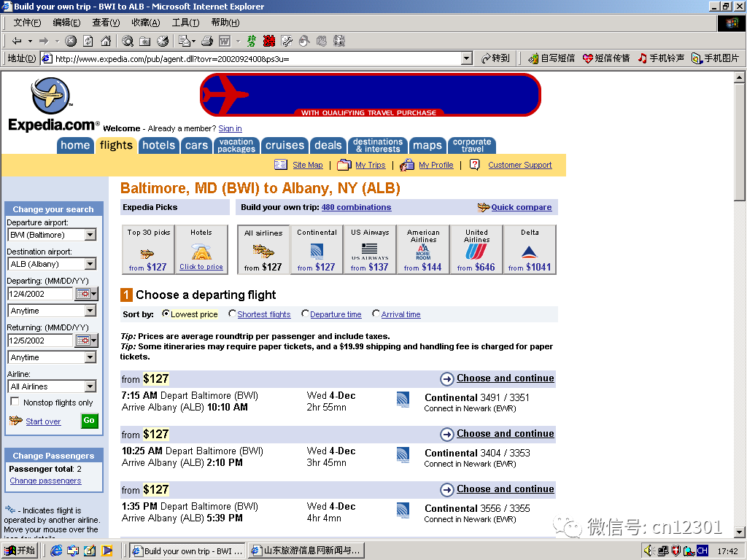Click the Departing date 12/4/2002 field
Screen dimensions: 747x560
pos(40,294)
